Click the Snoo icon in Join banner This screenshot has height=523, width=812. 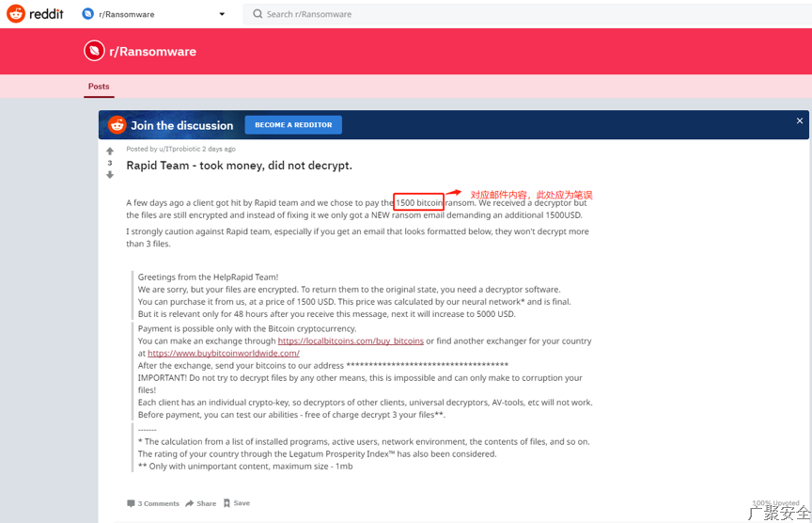[117, 125]
